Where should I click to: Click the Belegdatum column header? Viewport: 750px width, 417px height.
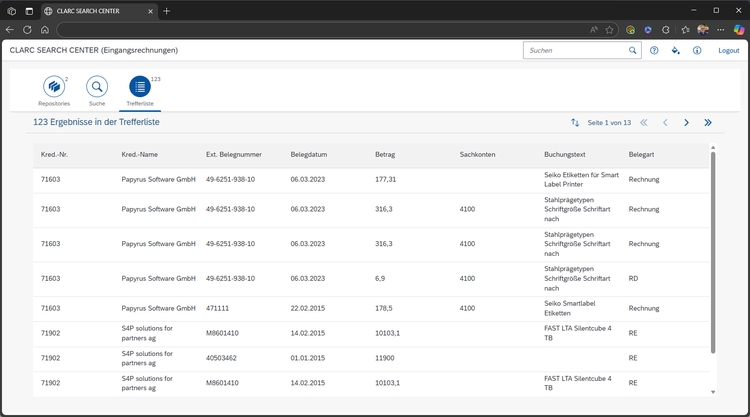point(309,154)
